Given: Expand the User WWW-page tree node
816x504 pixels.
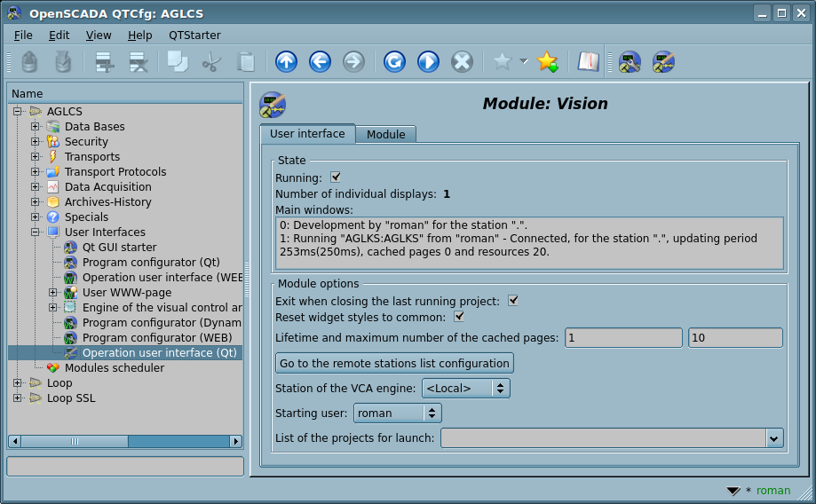Looking at the screenshot, I should [52, 292].
